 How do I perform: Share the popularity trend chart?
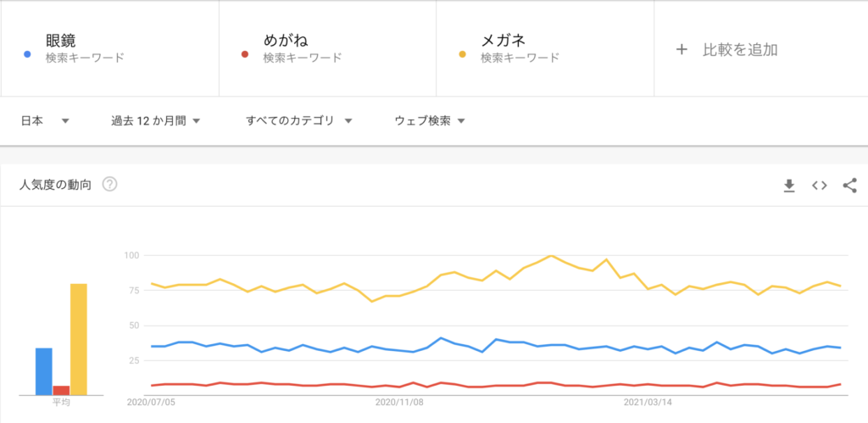849,186
